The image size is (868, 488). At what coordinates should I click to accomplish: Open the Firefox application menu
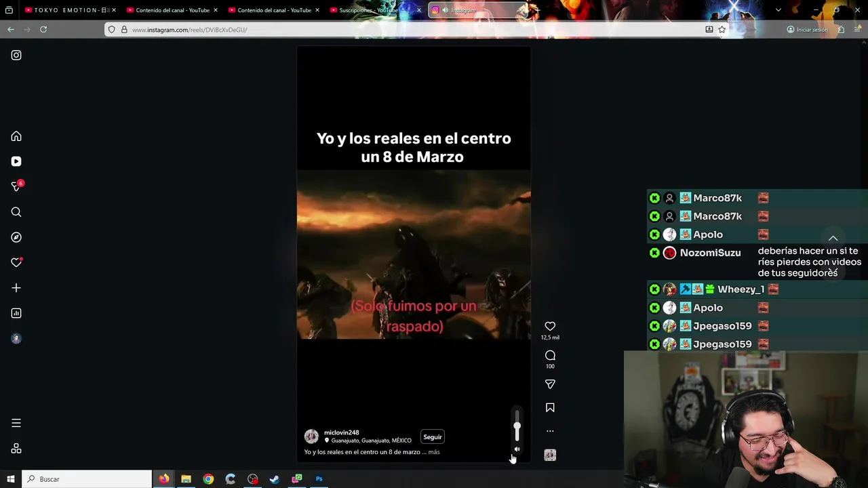[858, 30]
